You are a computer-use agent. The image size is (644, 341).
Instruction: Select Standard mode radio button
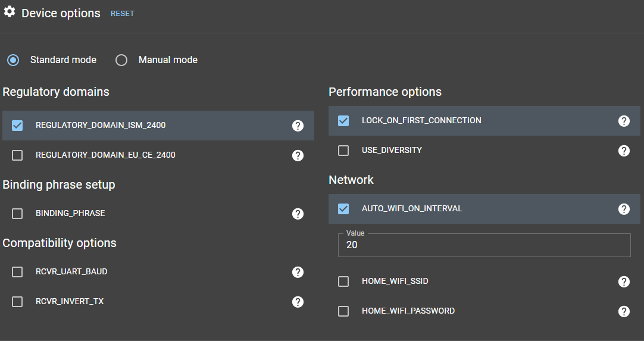coord(13,60)
